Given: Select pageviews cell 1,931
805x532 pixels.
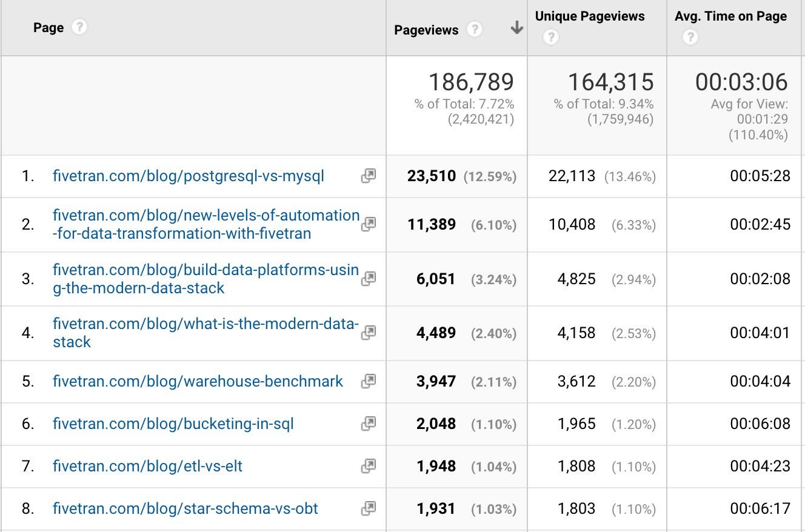Looking at the screenshot, I should [x=436, y=508].
